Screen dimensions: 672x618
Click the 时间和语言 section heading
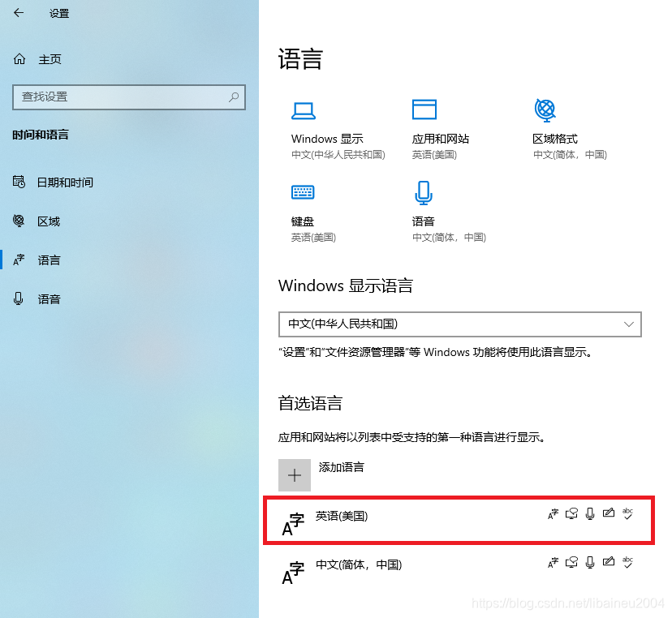coord(41,135)
